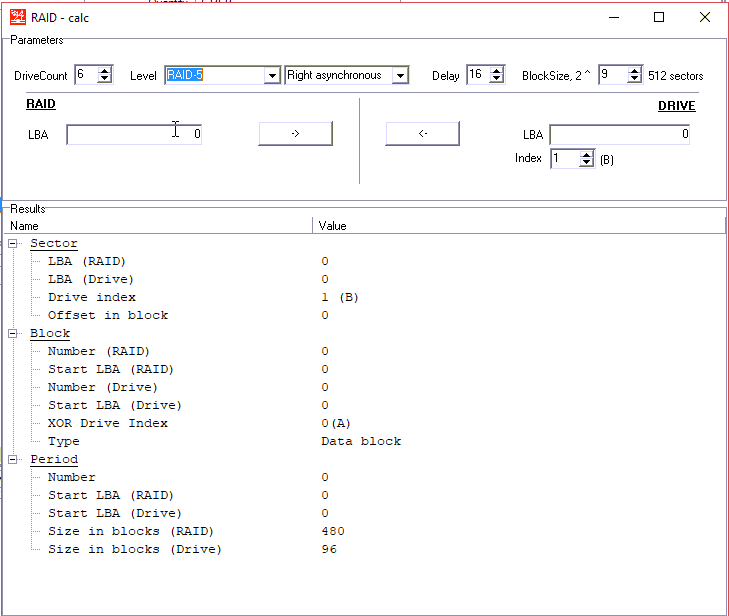Click the Name column header

click(x=160, y=226)
